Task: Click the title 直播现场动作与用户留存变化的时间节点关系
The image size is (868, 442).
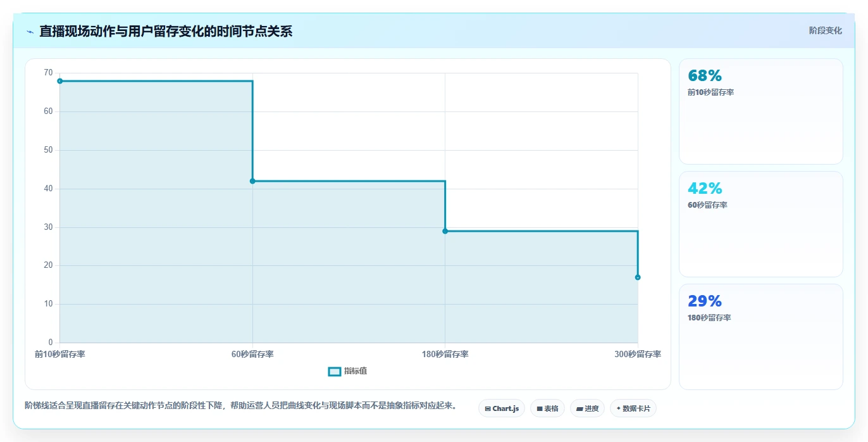Action: coord(166,31)
